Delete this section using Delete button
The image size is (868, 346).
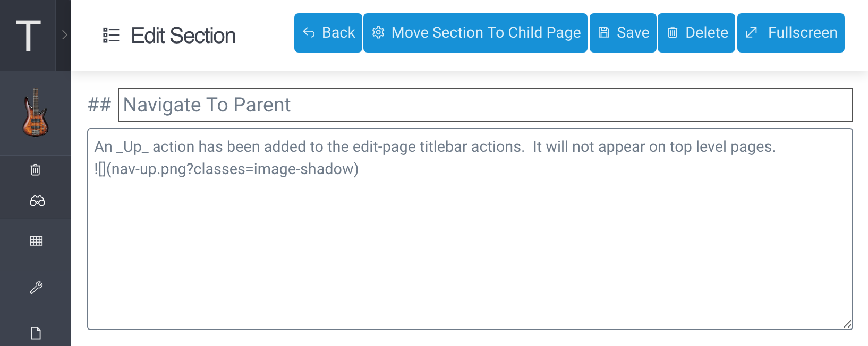click(696, 33)
